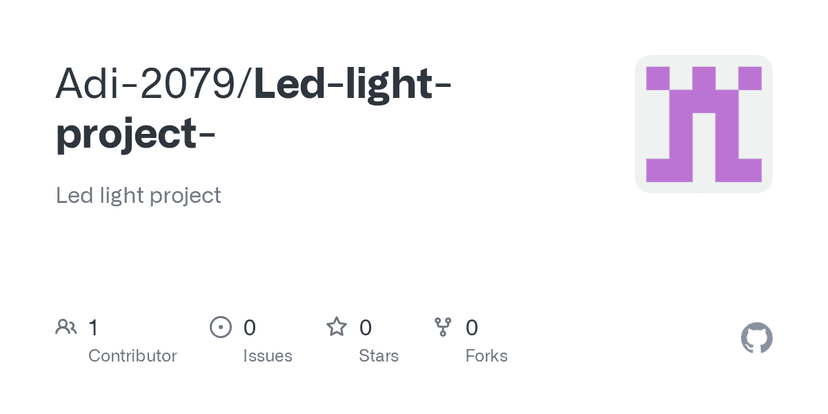Click the fork icon above Forks
Screen dimensions: 828x414
443,327
